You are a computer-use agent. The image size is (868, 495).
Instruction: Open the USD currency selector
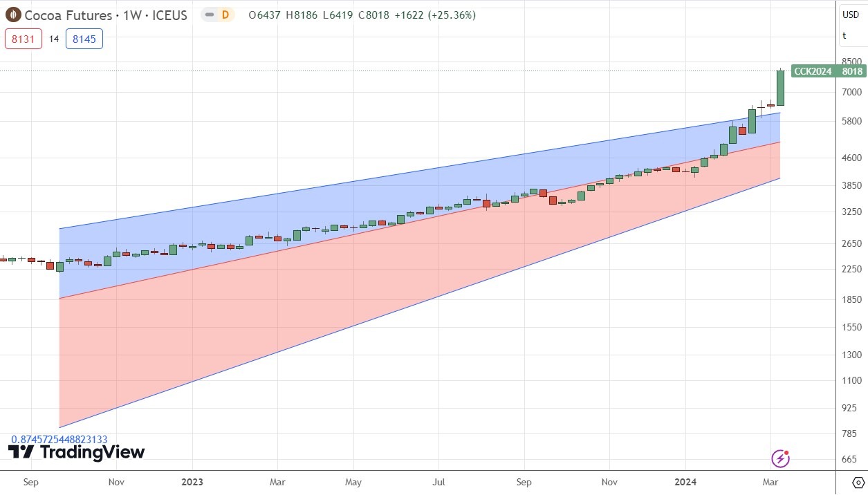850,15
